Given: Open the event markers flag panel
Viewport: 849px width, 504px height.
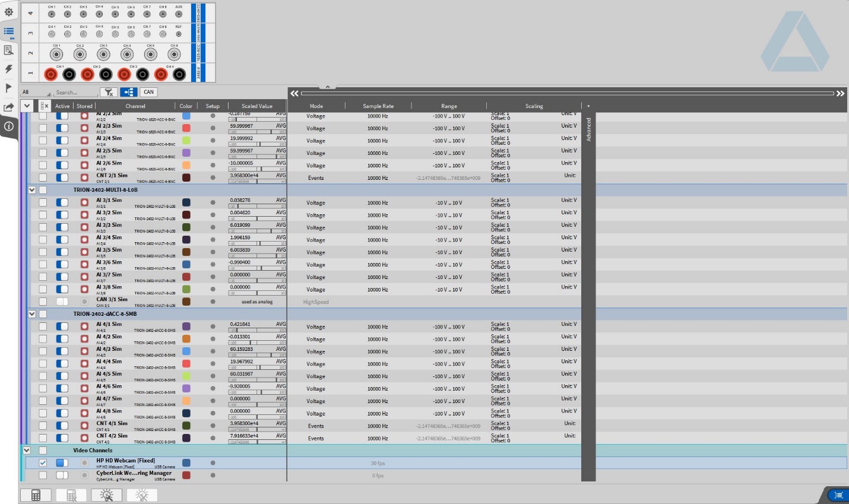Looking at the screenshot, I should tap(9, 88).
